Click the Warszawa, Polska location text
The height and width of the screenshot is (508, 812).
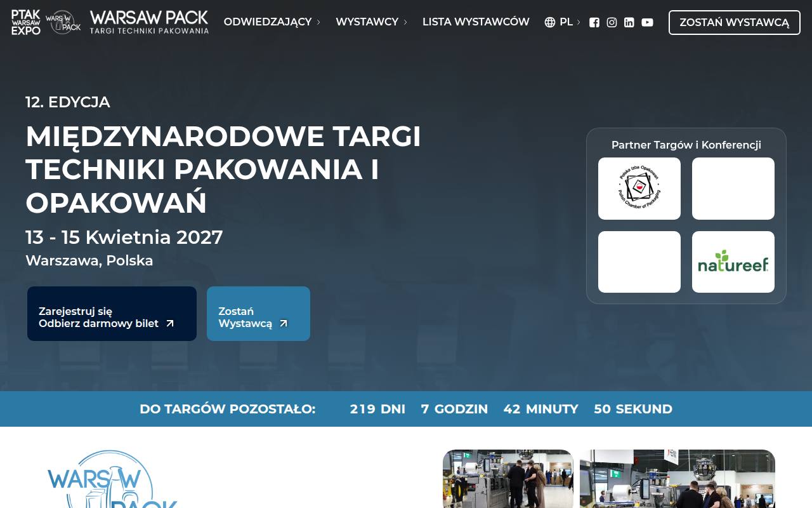[x=89, y=261]
